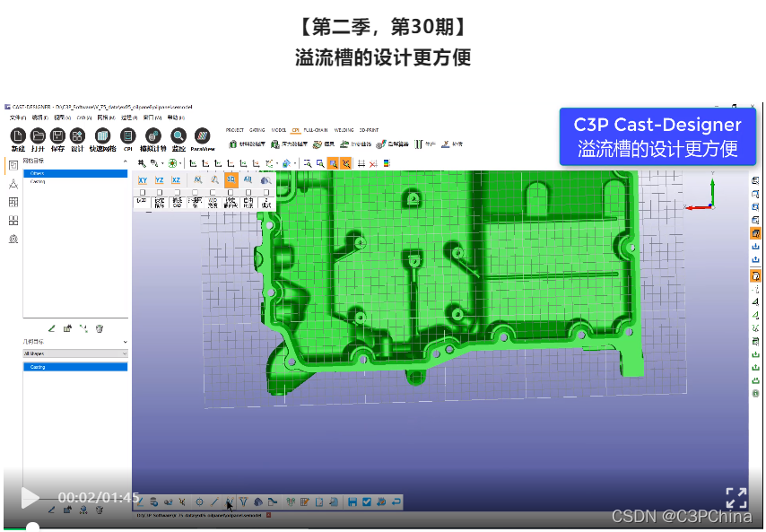The height and width of the screenshot is (532, 766).
Task: Select Others in the mesh target list
Action: (75, 173)
